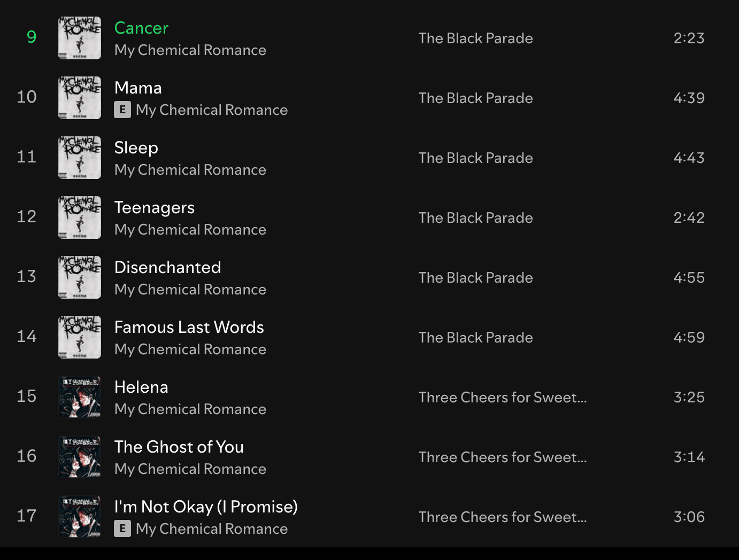Viewport: 739px width, 560px height.
Task: Select The Ghost of You cover art
Action: [x=80, y=457]
